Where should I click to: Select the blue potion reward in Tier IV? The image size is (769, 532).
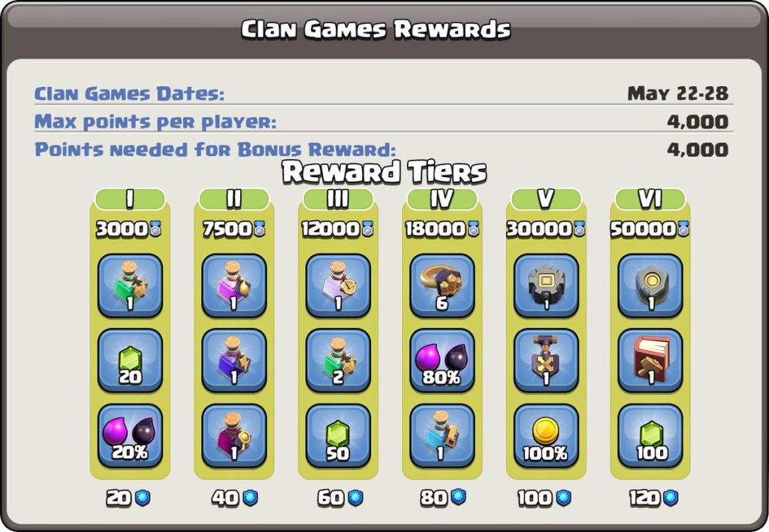(442, 435)
